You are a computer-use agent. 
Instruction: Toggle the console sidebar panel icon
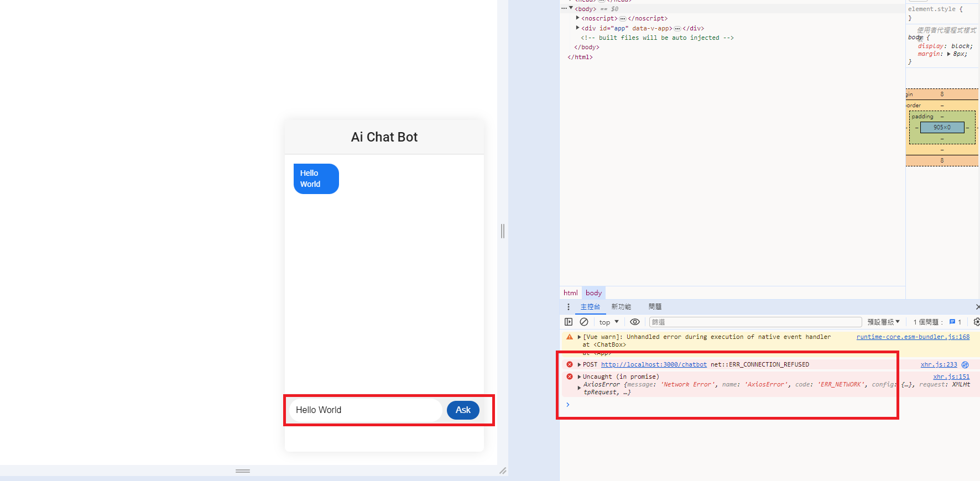click(568, 322)
